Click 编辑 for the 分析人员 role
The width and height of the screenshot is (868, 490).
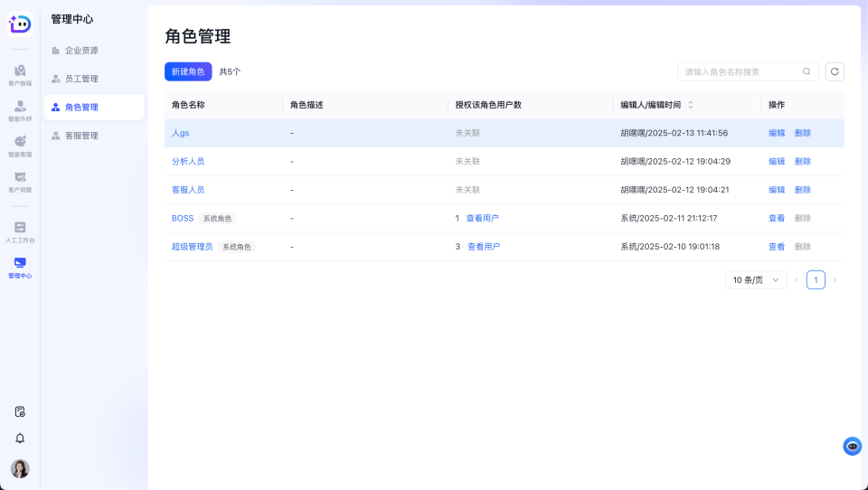pyautogui.click(x=777, y=162)
